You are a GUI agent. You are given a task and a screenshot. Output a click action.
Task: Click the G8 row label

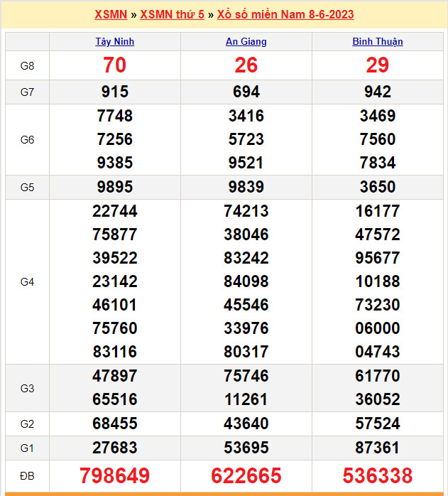click(27, 66)
